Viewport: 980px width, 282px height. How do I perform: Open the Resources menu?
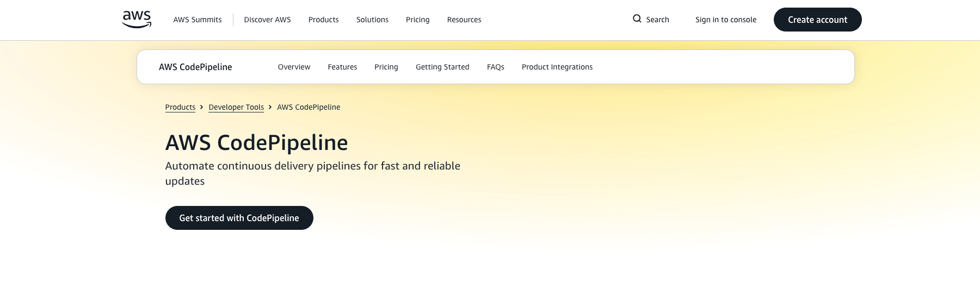(464, 20)
